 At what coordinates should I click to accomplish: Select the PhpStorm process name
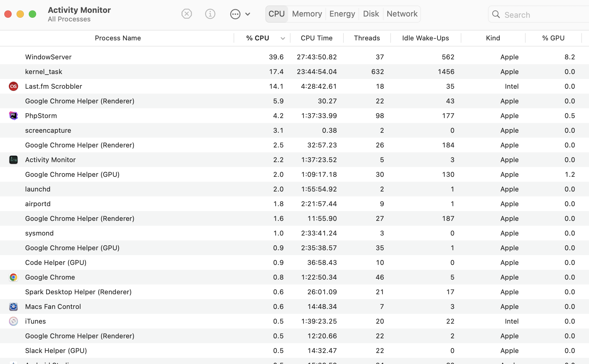tap(41, 116)
